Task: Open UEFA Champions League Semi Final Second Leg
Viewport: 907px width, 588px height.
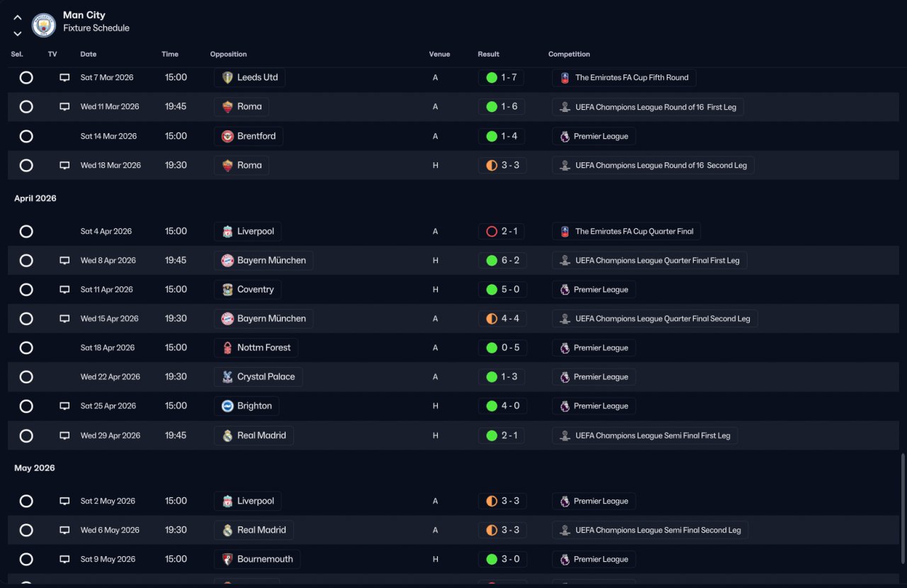Action: [650, 531]
